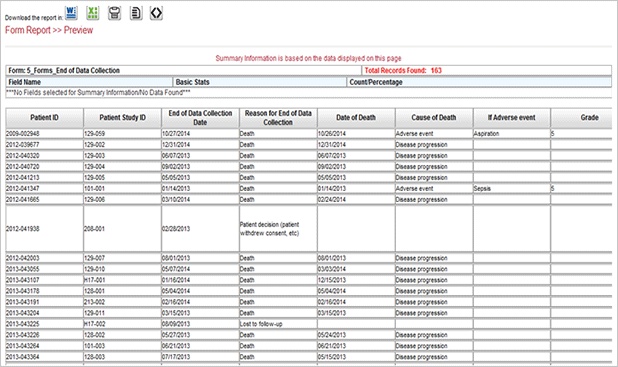The width and height of the screenshot is (618, 367).
Task: Click collection date 10/27/2014
Action: pos(176,134)
